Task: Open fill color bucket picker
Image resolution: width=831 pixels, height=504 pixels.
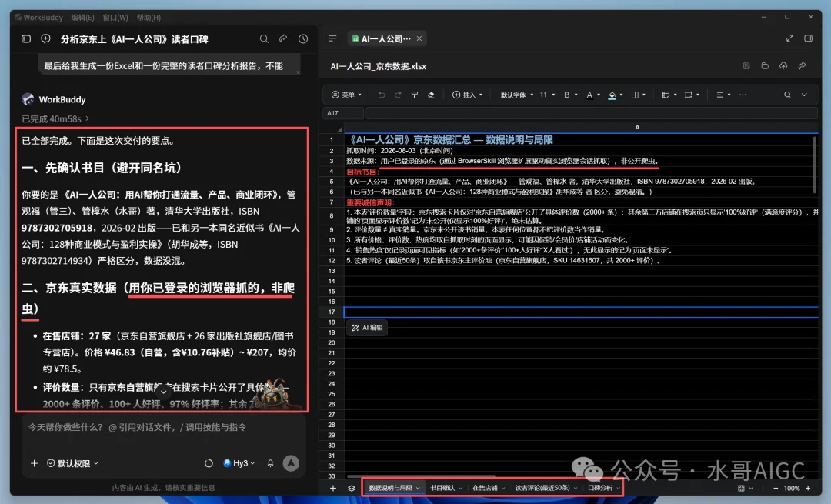Action: (615, 95)
